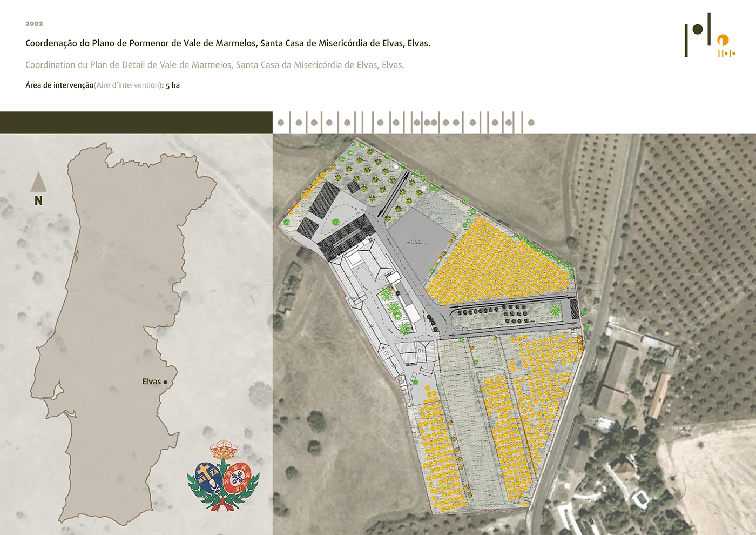756x535 pixels.
Task: Click the small orange logo at top right
Action: click(726, 46)
